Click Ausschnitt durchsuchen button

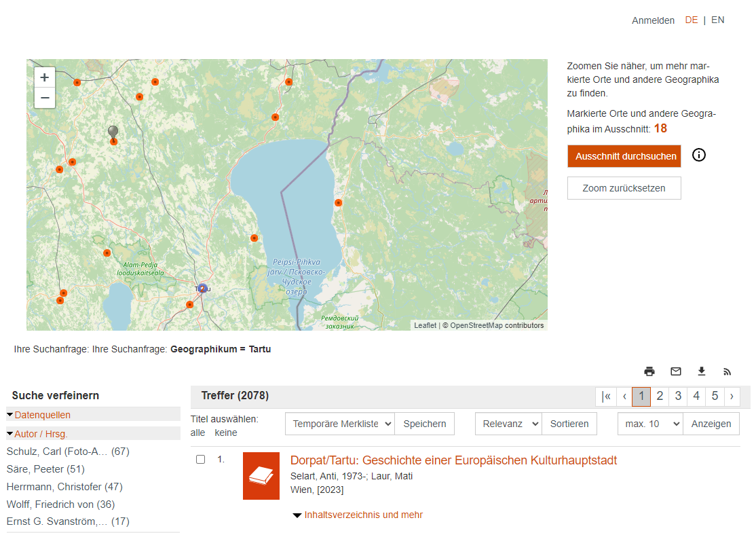(x=624, y=156)
